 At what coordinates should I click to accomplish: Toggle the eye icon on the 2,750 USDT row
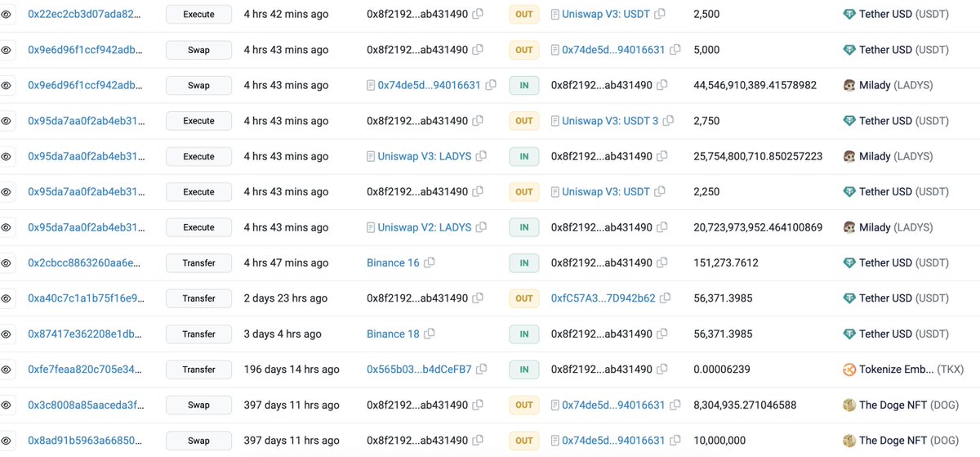tap(6, 121)
